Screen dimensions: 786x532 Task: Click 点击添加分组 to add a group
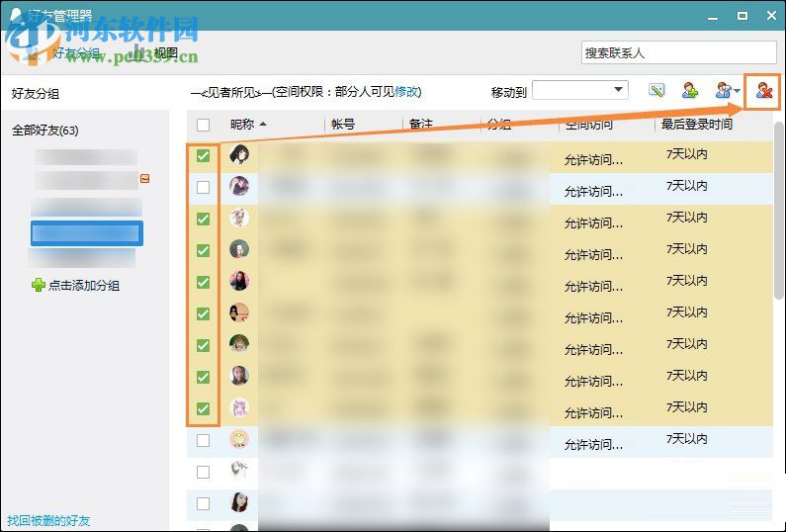tap(84, 286)
